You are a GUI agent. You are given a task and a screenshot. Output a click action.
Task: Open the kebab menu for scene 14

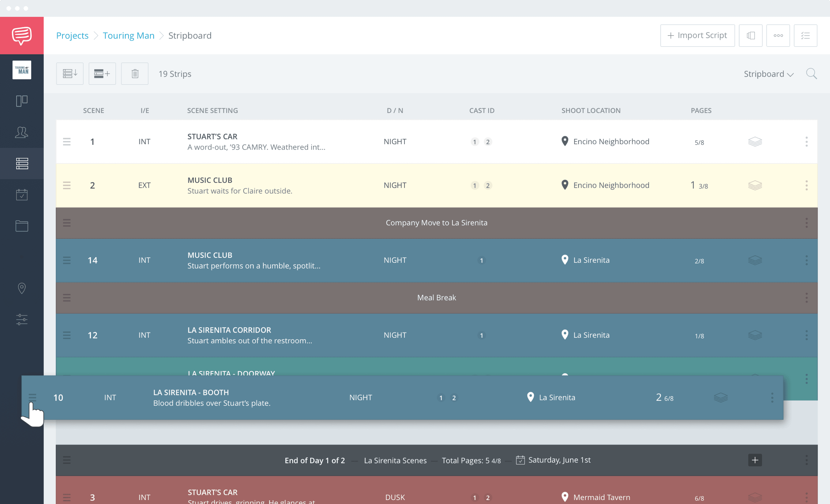tap(806, 260)
